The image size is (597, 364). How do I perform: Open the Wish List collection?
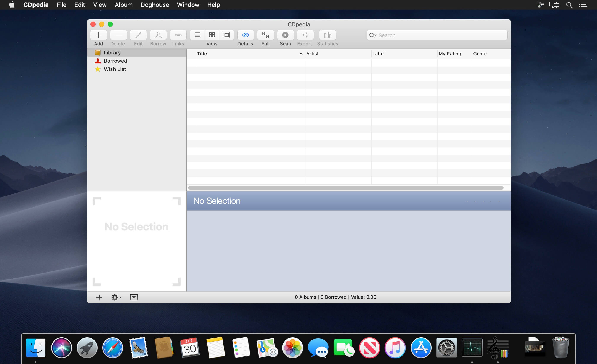tap(115, 69)
